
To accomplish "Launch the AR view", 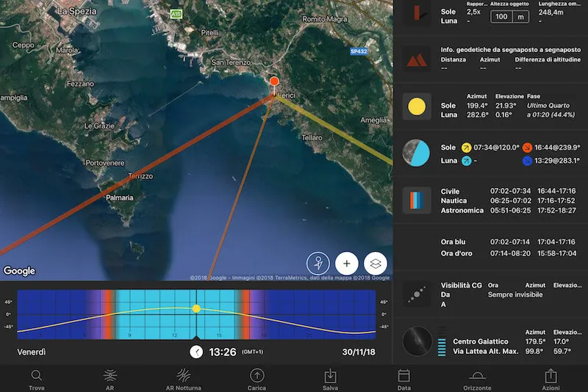I will pos(110,380).
